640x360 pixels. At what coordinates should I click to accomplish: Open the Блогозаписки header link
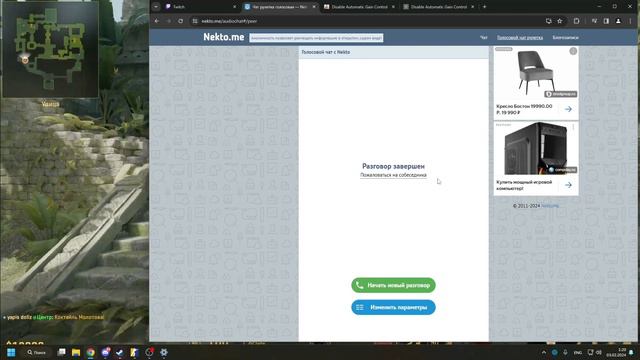point(565,38)
